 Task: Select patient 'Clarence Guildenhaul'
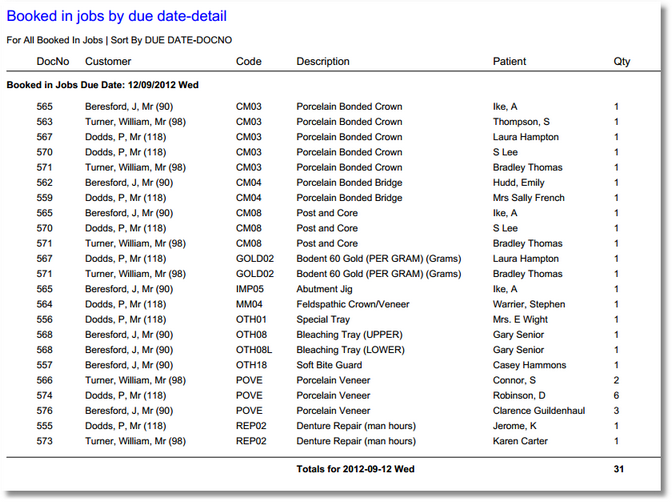point(539,411)
